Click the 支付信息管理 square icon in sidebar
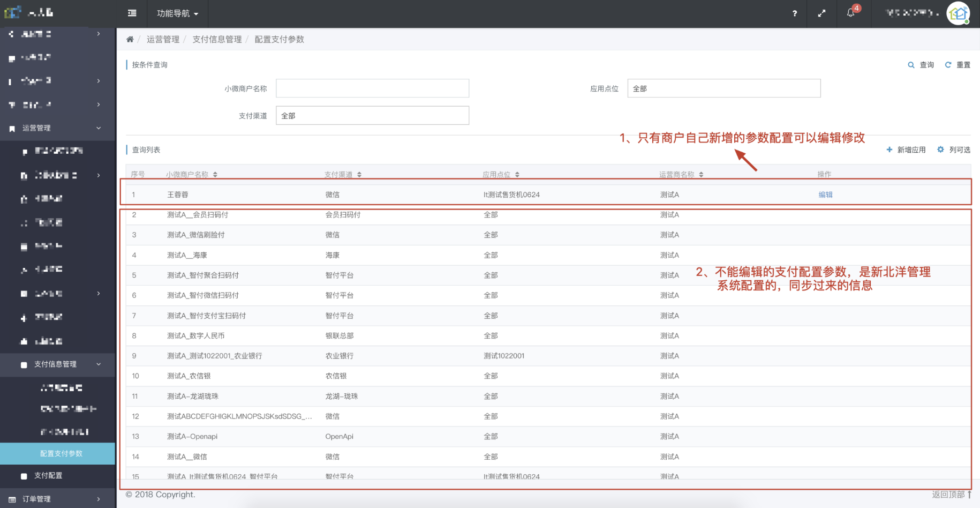 [24, 365]
